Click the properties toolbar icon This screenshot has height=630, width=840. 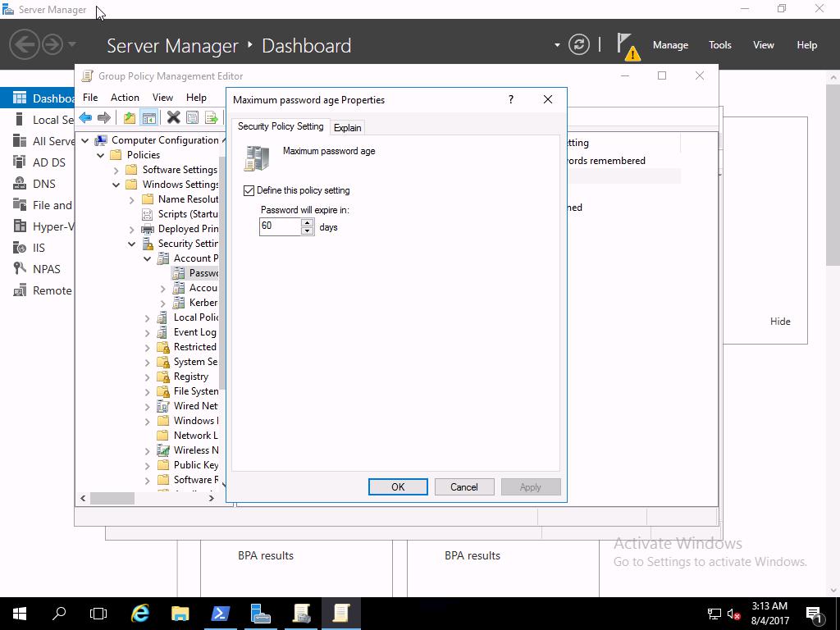tap(192, 117)
